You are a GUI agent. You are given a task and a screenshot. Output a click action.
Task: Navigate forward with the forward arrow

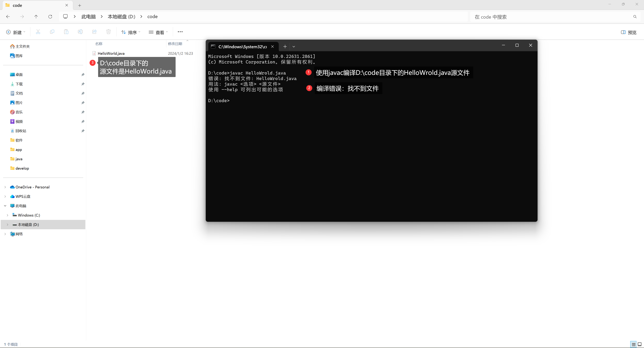click(x=22, y=16)
